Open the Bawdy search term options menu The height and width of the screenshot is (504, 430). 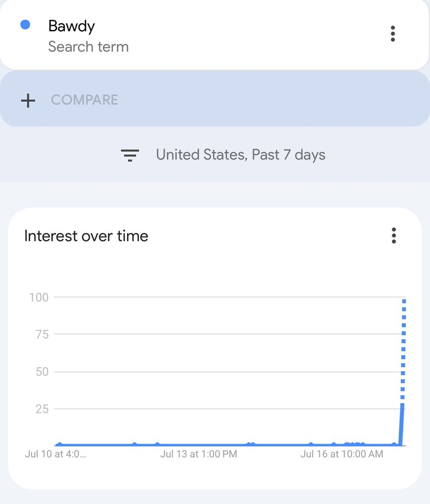(392, 34)
